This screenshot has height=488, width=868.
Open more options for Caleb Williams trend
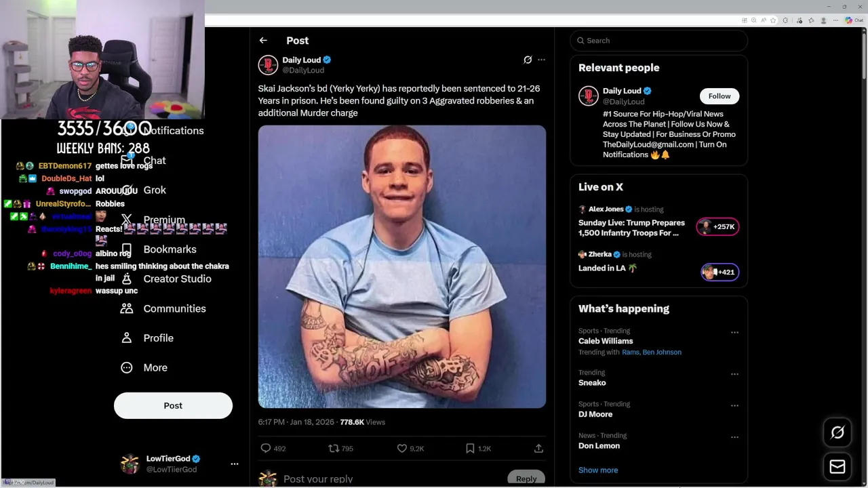pos(734,333)
